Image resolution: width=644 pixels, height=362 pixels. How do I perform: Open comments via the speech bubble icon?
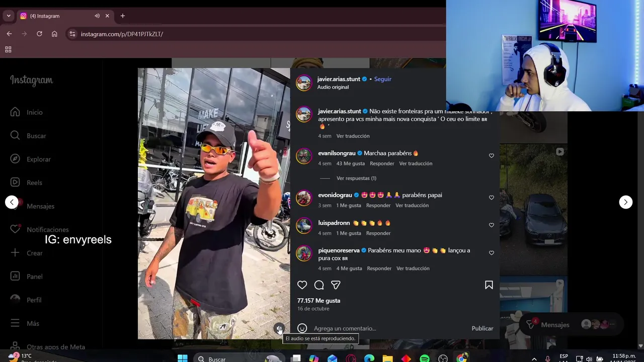click(319, 285)
